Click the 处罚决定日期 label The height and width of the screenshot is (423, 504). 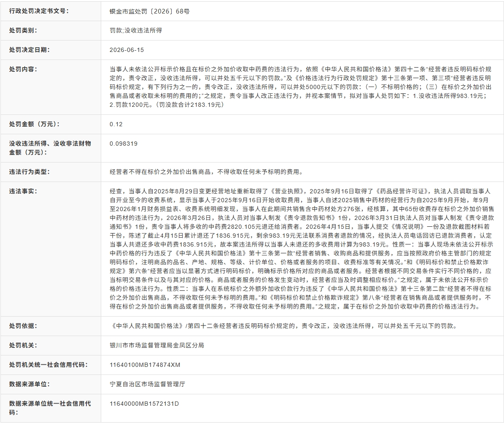pyautogui.click(x=30, y=49)
